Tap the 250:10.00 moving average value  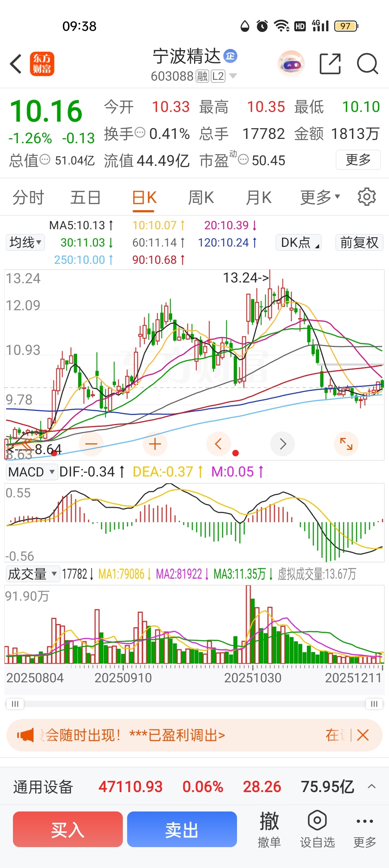(x=84, y=260)
